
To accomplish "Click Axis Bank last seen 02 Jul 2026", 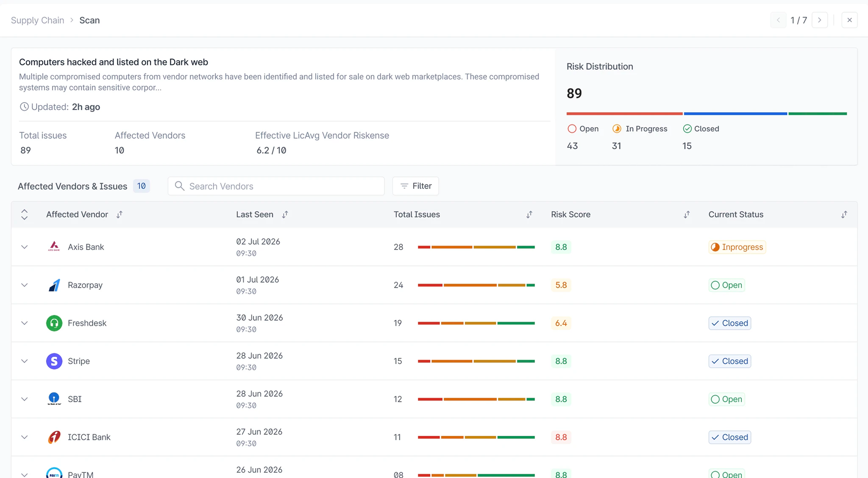I will point(258,241).
